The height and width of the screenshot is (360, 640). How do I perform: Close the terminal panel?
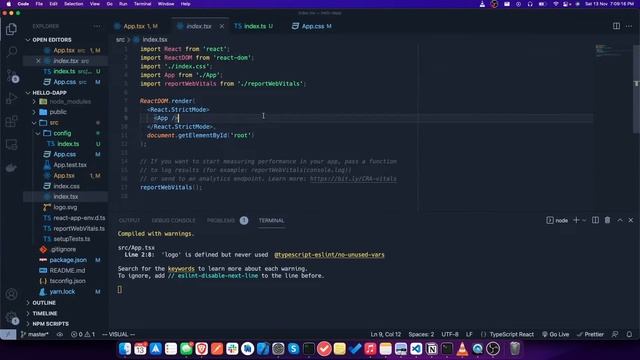tap(631, 220)
